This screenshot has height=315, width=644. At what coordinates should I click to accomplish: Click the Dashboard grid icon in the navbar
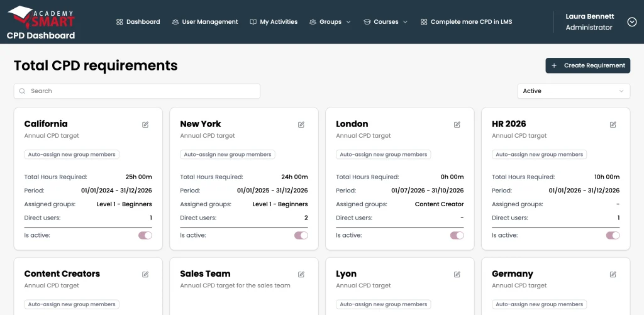click(119, 22)
